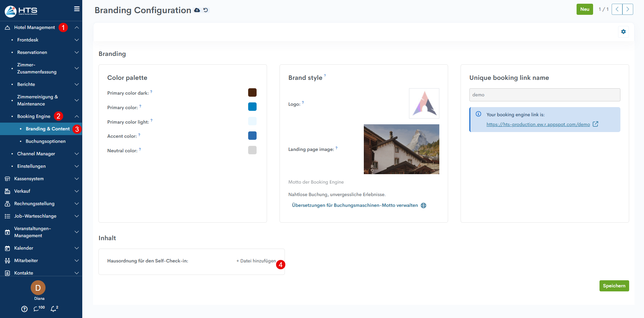Image resolution: width=644 pixels, height=318 pixels.
Task: Pick the Primary color dark swatch
Action: point(252,93)
